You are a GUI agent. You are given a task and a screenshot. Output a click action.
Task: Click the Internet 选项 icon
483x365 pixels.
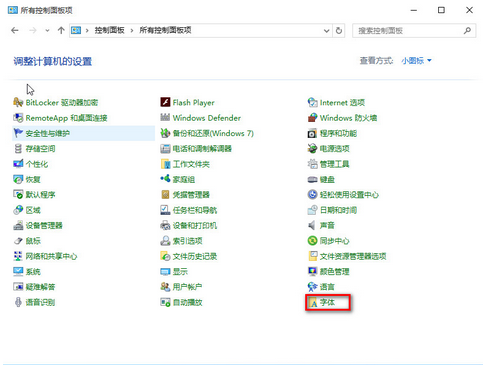[x=312, y=102]
